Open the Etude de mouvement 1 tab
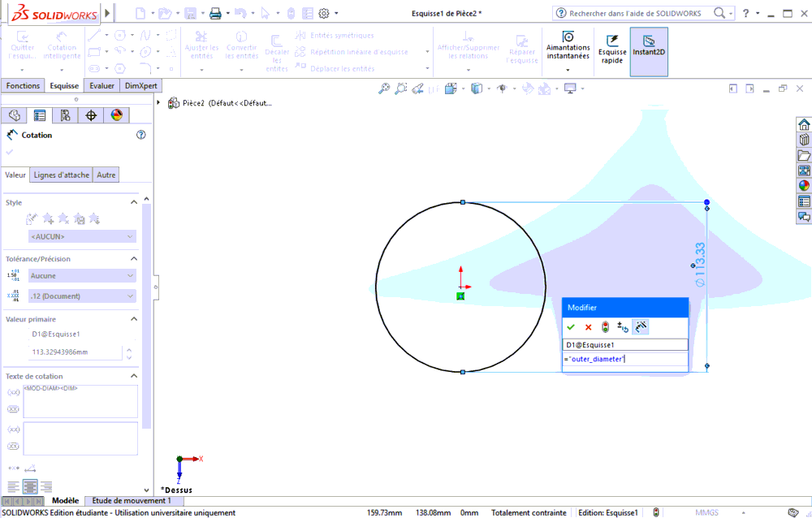Image resolution: width=812 pixels, height=518 pixels. pyautogui.click(x=134, y=500)
